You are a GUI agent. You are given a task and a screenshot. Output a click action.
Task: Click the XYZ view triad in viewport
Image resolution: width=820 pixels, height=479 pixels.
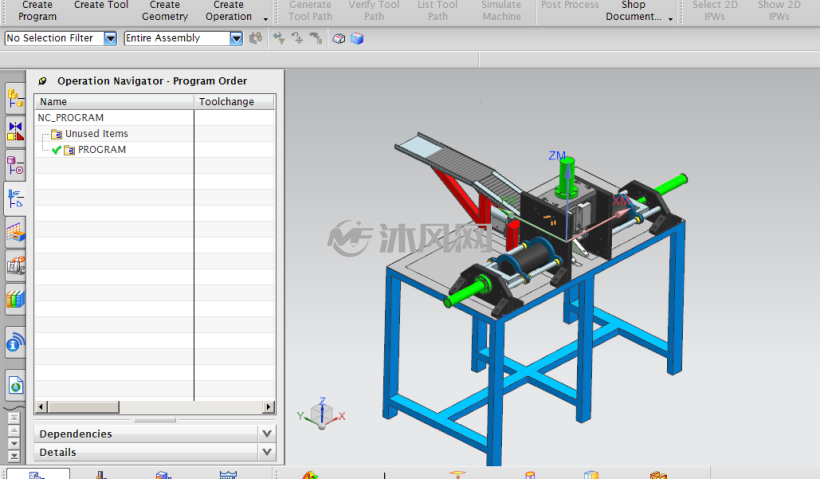321,413
